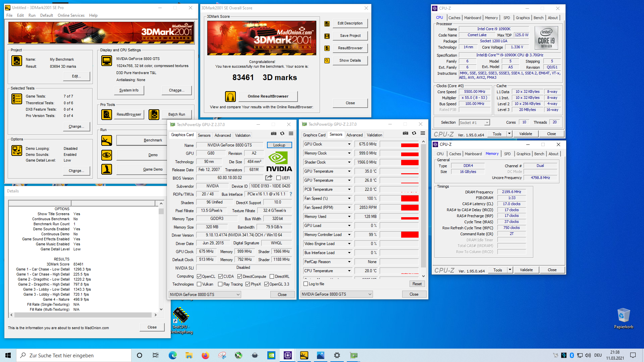Image resolution: width=644 pixels, height=362 pixels.
Task: Click the Display and CPU Settings monitor icon
Action: pos(107,61)
